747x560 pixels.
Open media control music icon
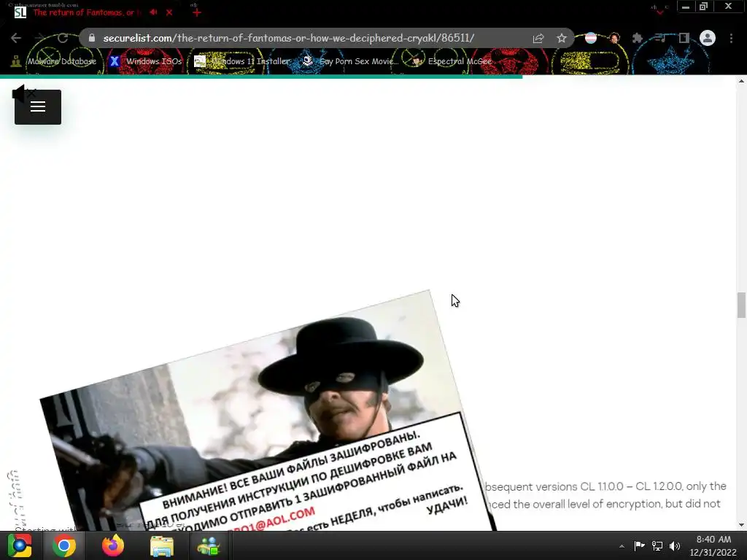(660, 39)
